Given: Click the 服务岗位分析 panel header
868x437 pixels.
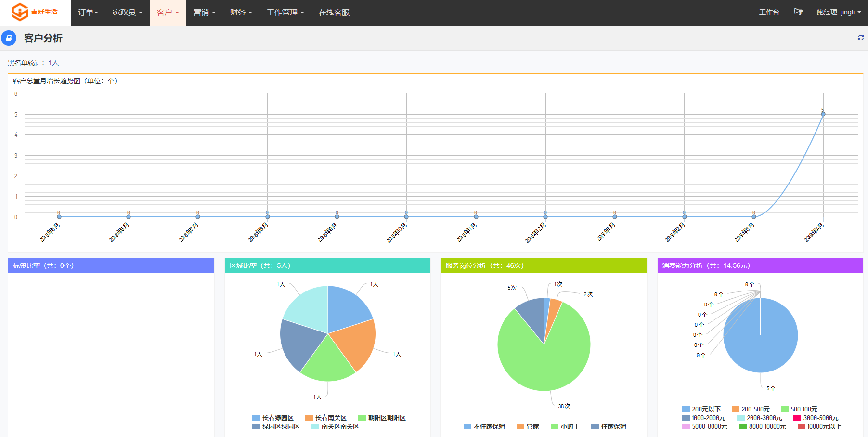Looking at the screenshot, I should pos(544,265).
